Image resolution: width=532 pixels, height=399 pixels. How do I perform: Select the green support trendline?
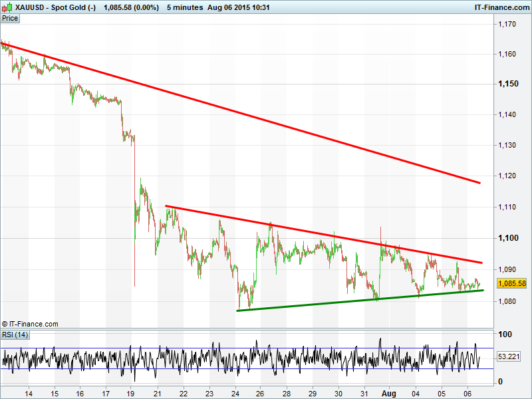359,300
